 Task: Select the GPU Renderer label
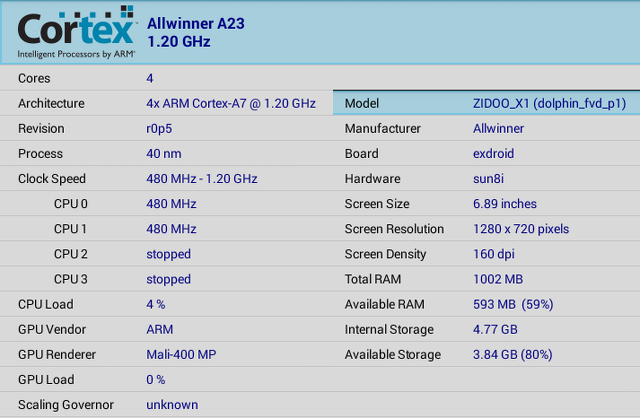pyautogui.click(x=57, y=355)
